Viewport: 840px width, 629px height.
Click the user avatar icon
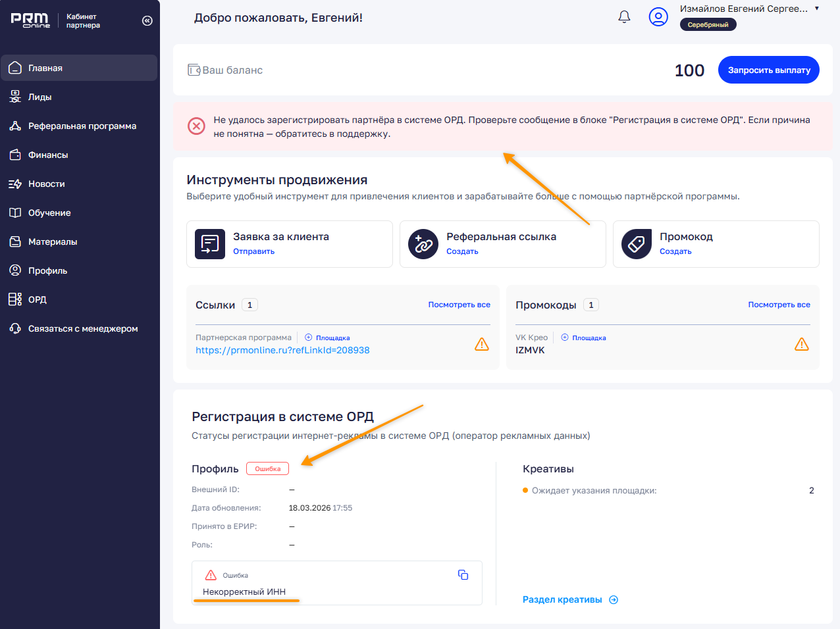658,17
